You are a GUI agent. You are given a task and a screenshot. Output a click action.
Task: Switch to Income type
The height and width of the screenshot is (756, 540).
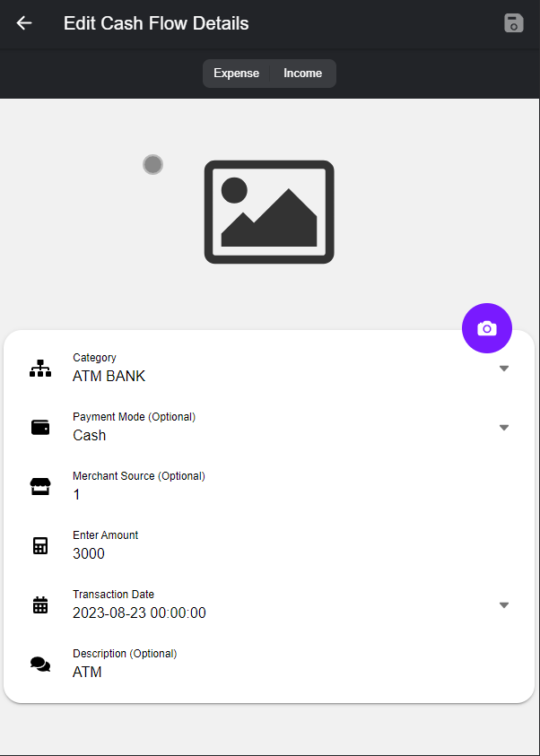302,74
